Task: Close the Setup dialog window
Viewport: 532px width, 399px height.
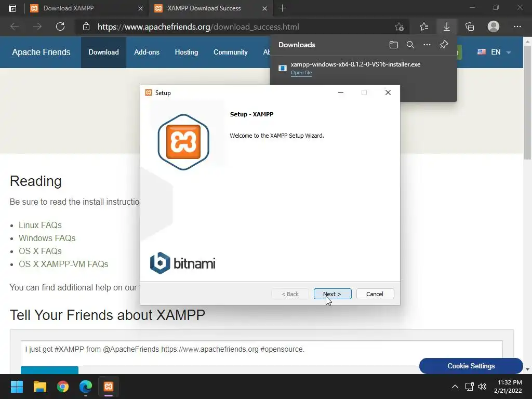Action: click(388, 92)
